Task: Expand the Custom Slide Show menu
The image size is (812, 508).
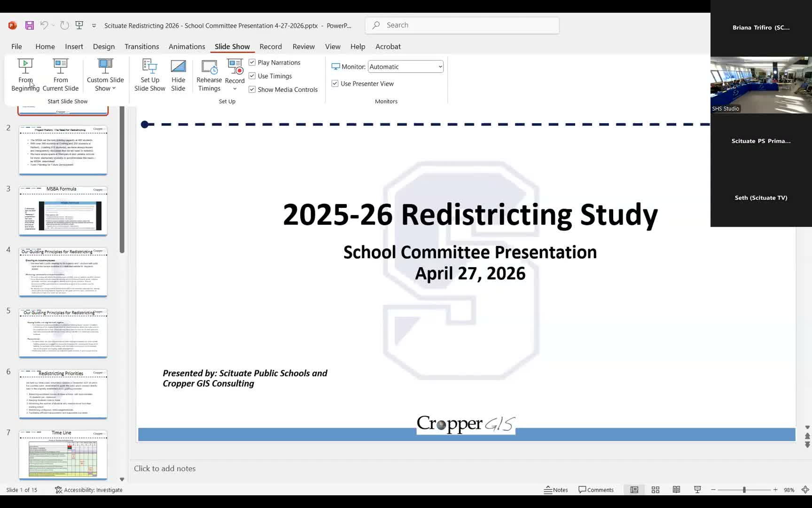Action: point(105,75)
